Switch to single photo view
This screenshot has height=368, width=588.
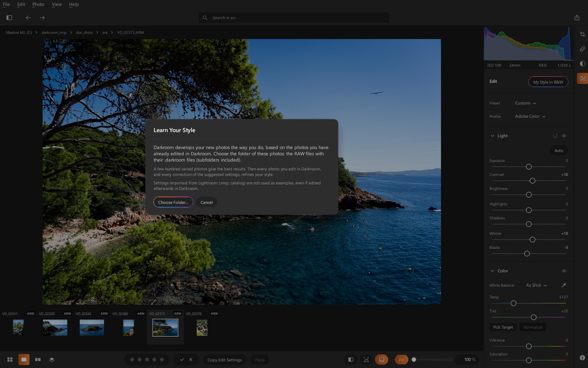(x=24, y=360)
